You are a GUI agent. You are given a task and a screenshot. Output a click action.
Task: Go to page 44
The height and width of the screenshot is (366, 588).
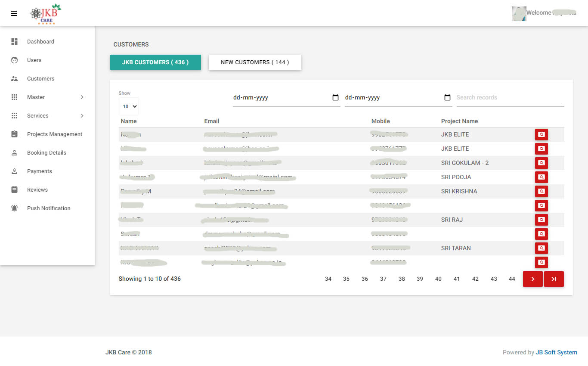tap(512, 279)
